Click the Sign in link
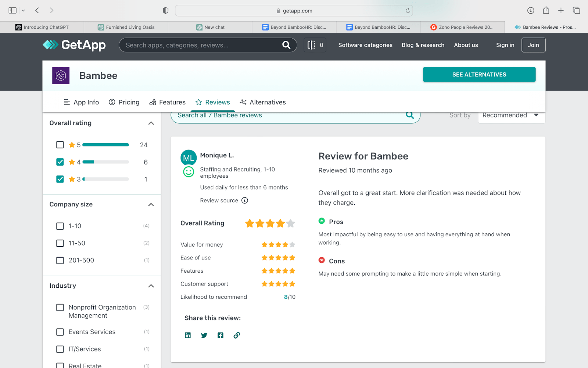 pyautogui.click(x=505, y=45)
